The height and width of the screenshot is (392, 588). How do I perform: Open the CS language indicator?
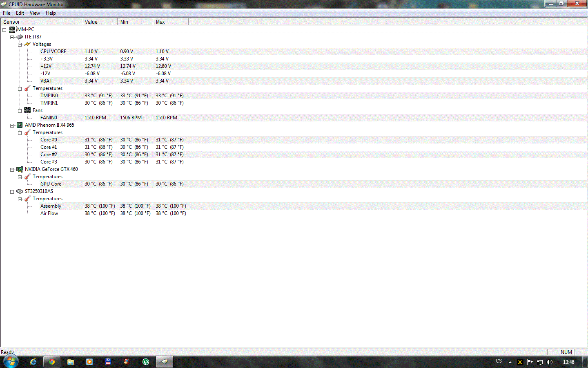coord(499,361)
